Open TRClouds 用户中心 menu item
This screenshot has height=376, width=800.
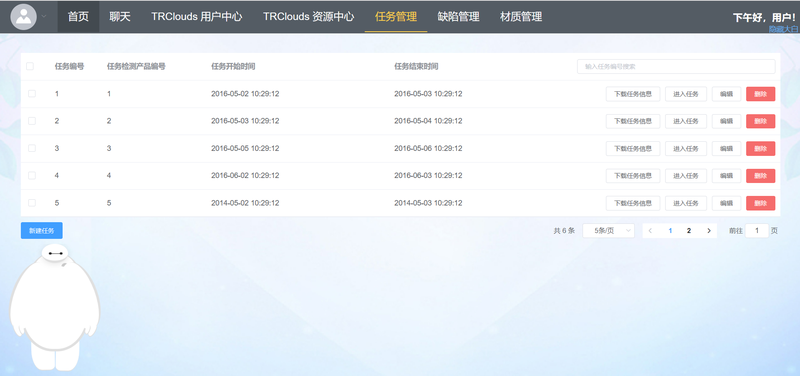[x=196, y=17]
